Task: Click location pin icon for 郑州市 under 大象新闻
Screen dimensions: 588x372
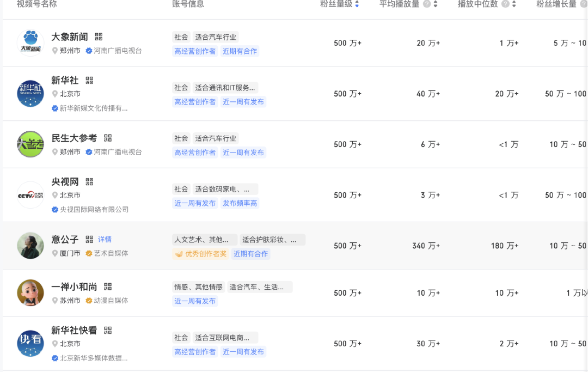Action: click(x=55, y=51)
